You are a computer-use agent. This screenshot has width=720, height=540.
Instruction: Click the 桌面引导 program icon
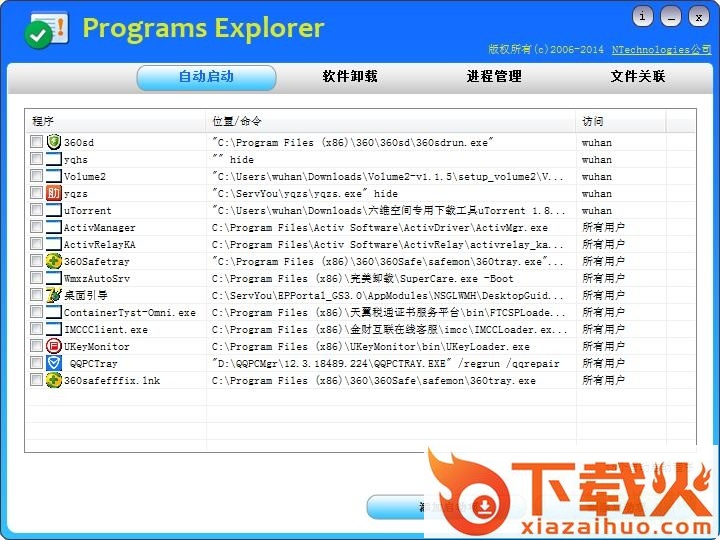(54, 295)
